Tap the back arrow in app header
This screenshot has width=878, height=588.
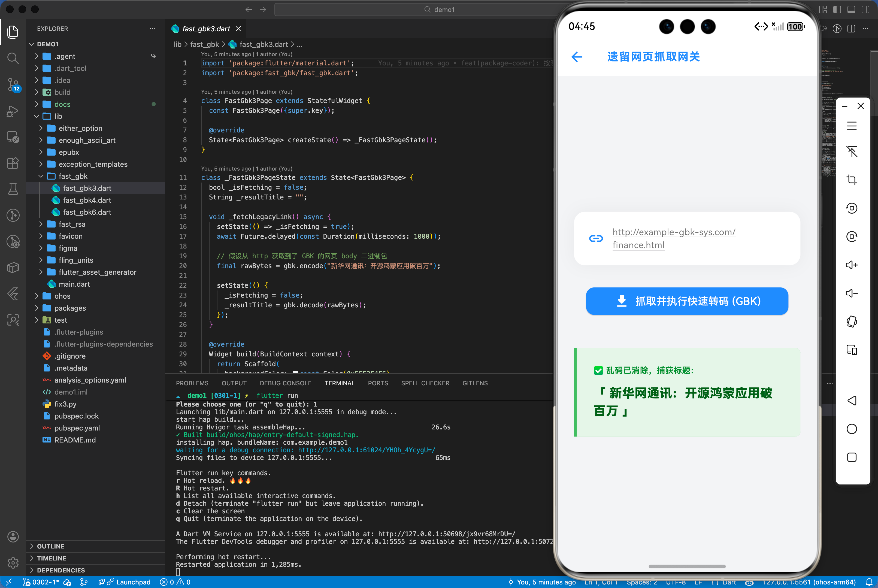(x=577, y=57)
